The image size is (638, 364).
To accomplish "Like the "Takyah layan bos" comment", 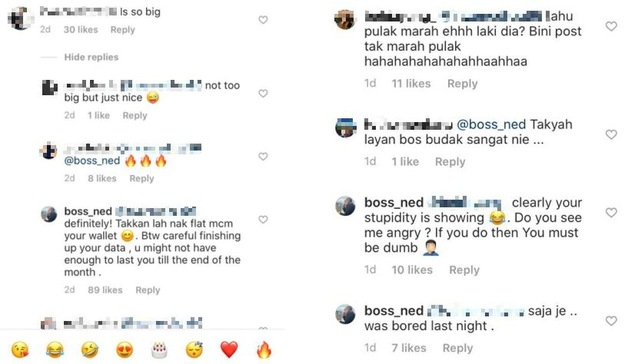I will (x=611, y=134).
